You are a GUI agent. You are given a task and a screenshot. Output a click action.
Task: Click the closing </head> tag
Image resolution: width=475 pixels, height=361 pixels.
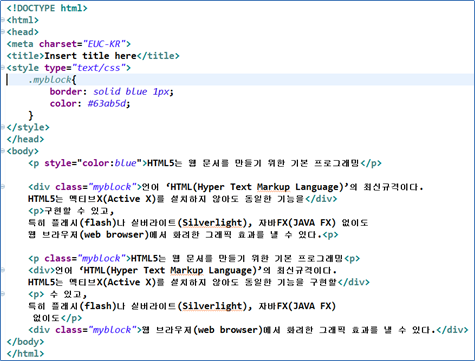[x=25, y=139]
